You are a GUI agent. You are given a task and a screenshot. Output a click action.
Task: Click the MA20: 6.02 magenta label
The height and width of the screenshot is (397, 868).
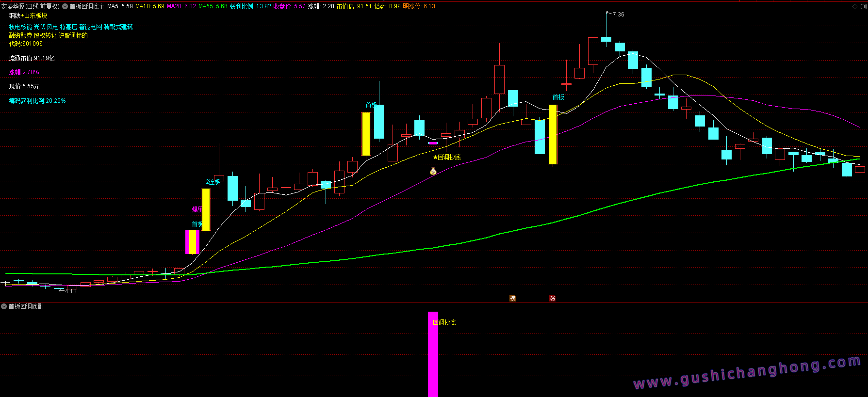pyautogui.click(x=181, y=6)
